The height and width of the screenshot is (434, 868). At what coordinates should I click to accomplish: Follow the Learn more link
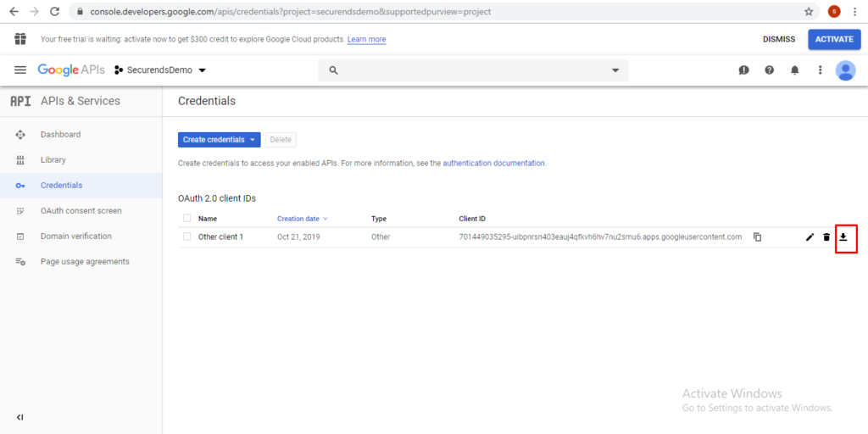point(366,39)
